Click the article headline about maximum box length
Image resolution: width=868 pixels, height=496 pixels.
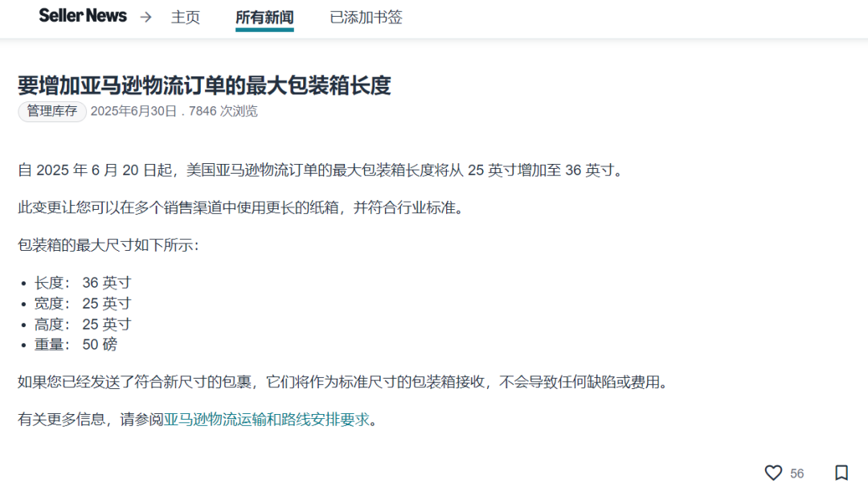pyautogui.click(x=204, y=85)
